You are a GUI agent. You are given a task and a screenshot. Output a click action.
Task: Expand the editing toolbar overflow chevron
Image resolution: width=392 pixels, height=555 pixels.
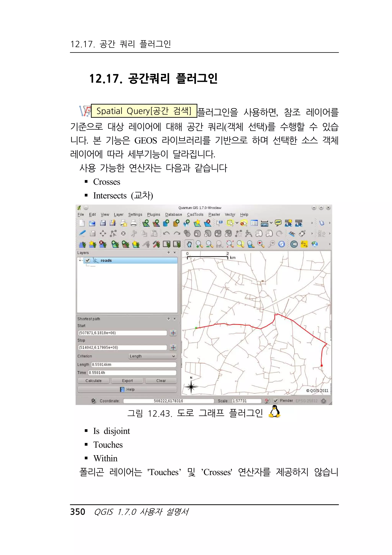tap(312, 234)
